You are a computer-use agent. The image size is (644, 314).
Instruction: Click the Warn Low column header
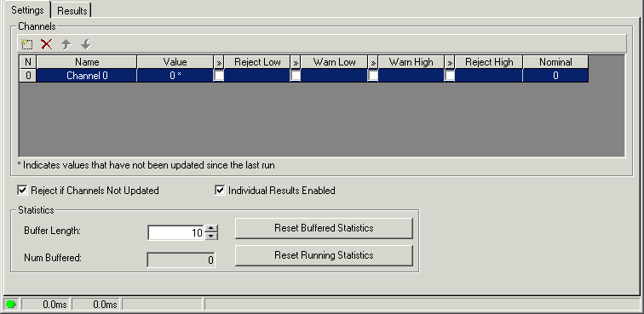[x=334, y=62]
